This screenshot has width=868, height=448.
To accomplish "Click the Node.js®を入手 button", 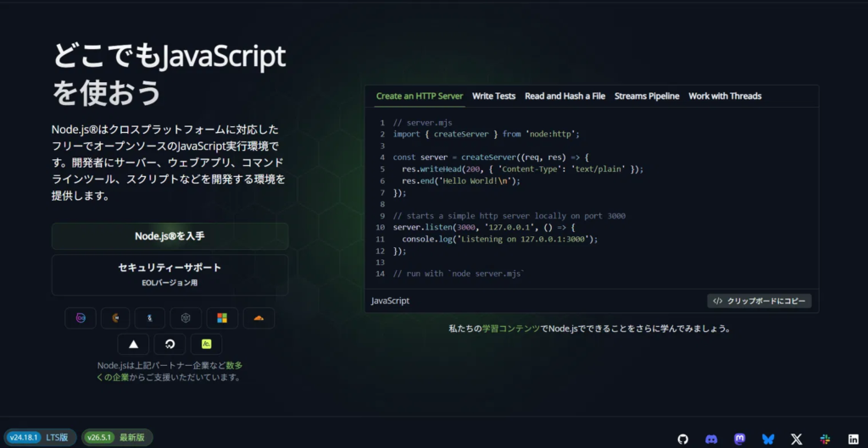I will (170, 236).
